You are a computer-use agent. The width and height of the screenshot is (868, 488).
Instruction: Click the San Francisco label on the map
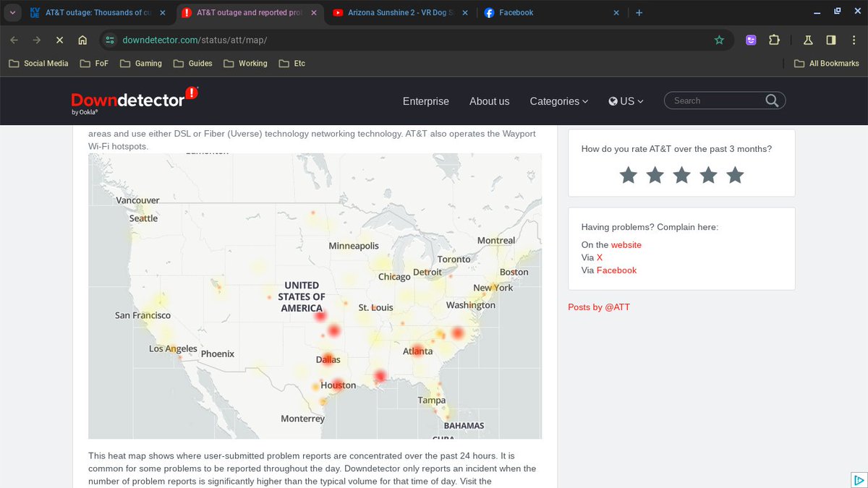pyautogui.click(x=142, y=315)
